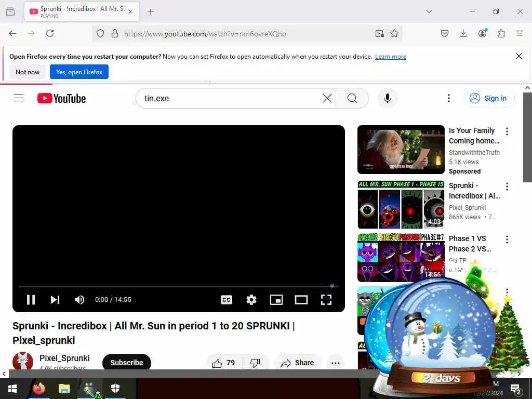Start voice search with microphone
The image size is (532, 399).
point(388,98)
